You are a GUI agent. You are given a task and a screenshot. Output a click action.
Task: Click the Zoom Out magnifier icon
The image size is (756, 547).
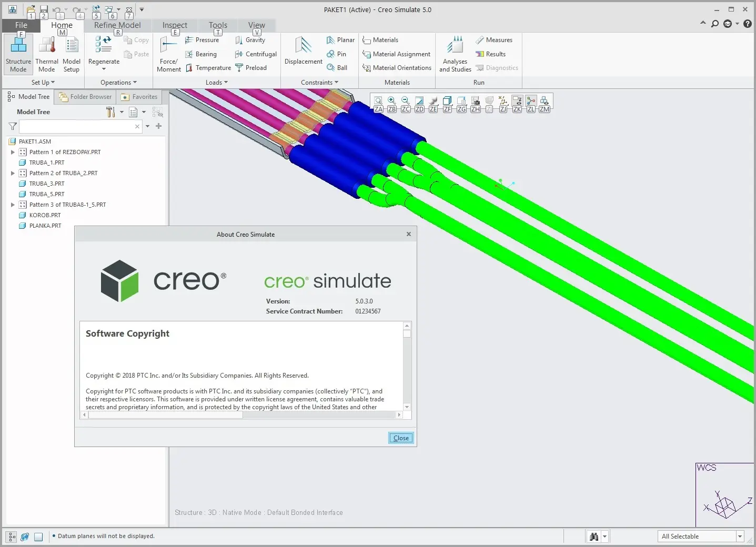click(x=406, y=100)
